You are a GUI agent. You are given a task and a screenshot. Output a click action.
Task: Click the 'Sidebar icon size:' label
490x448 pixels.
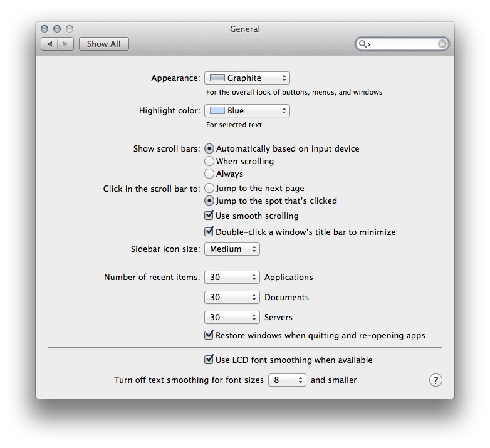click(165, 249)
